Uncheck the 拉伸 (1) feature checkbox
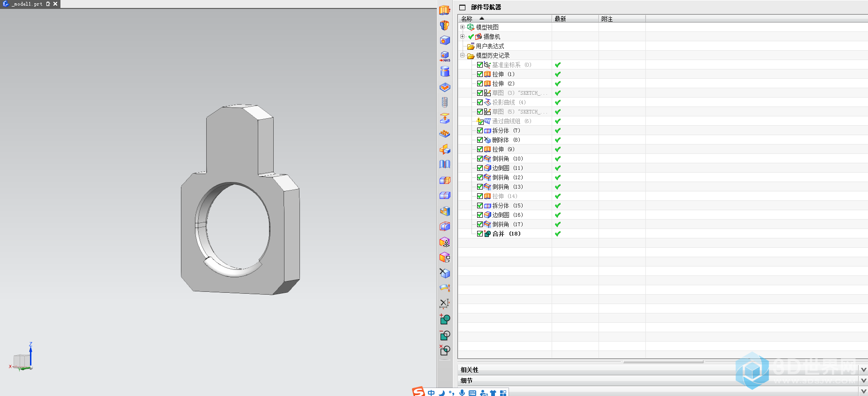868x396 pixels. point(480,74)
